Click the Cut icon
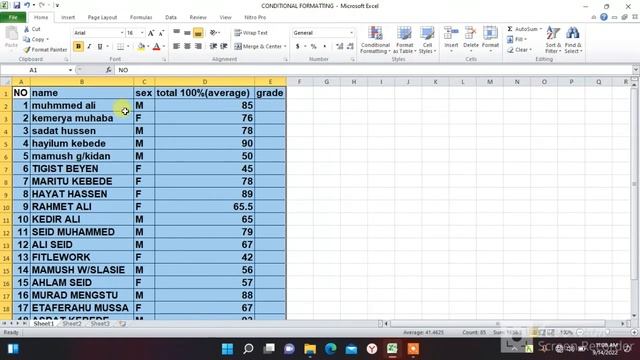The height and width of the screenshot is (360, 640). 27,29
